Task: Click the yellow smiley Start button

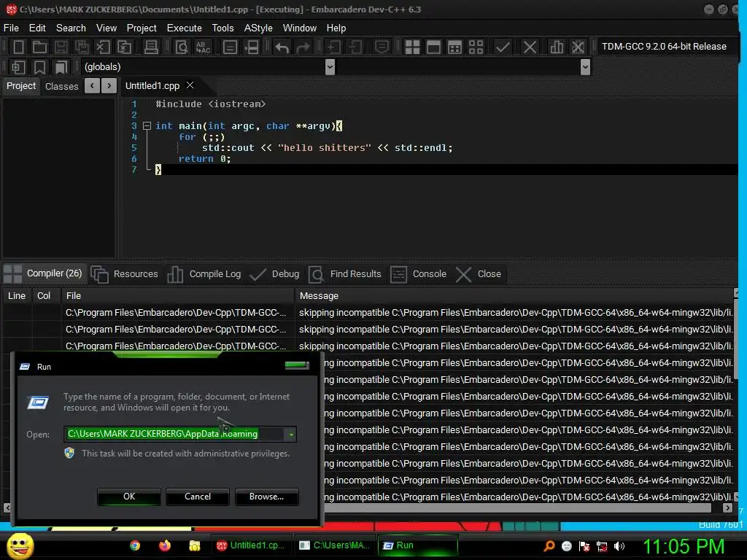Action: tap(20, 545)
